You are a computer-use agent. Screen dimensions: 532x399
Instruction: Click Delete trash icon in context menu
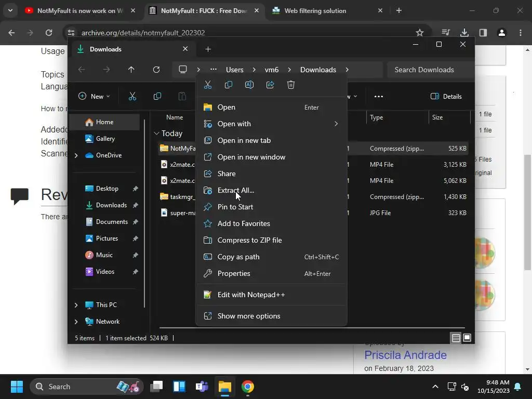click(x=291, y=85)
